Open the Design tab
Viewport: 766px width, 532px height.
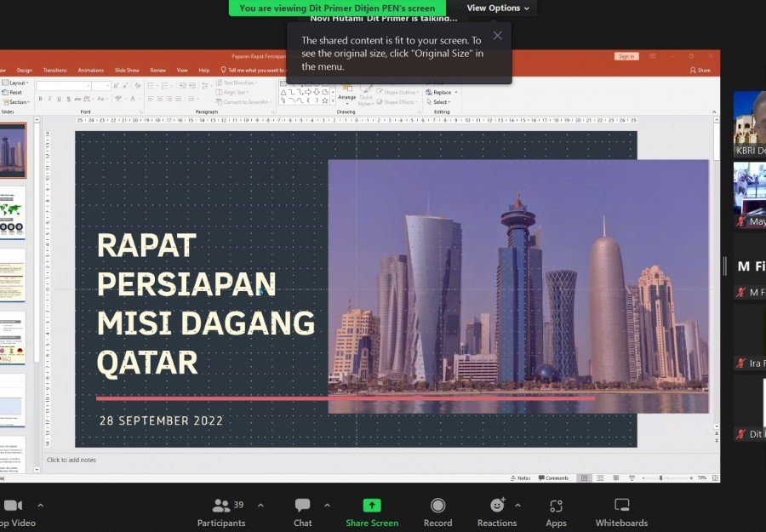click(x=25, y=71)
